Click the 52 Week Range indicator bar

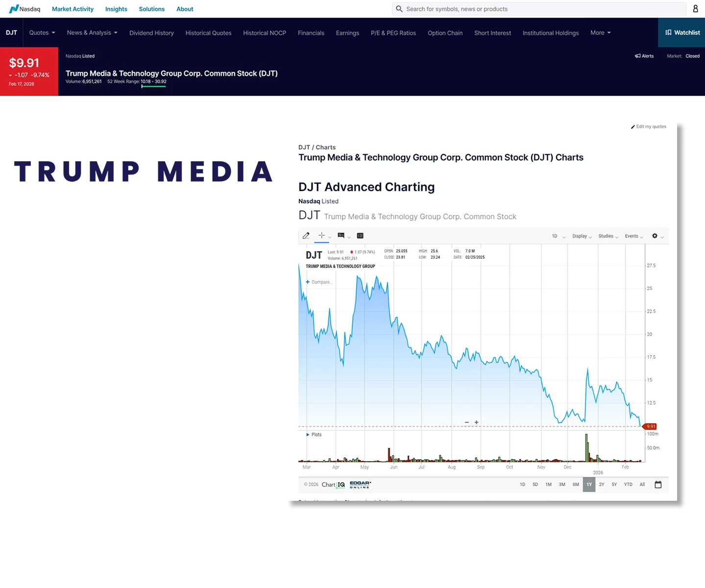(153, 86)
